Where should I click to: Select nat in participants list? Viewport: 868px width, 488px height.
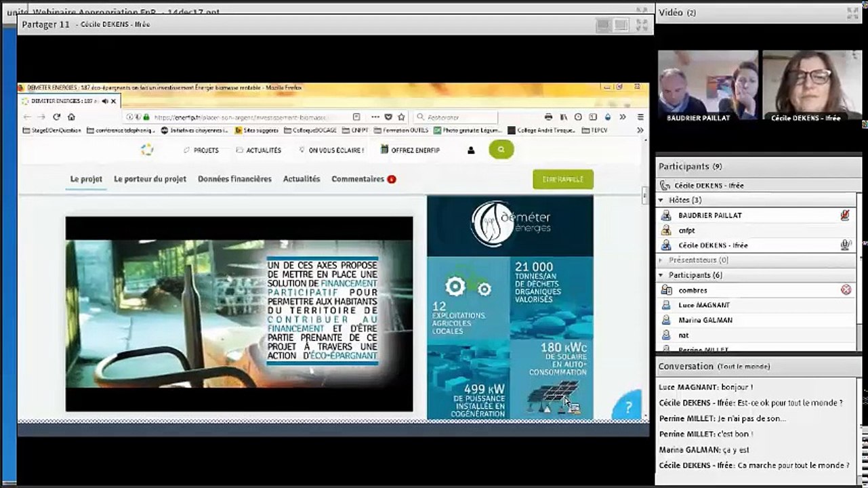[x=754, y=335]
